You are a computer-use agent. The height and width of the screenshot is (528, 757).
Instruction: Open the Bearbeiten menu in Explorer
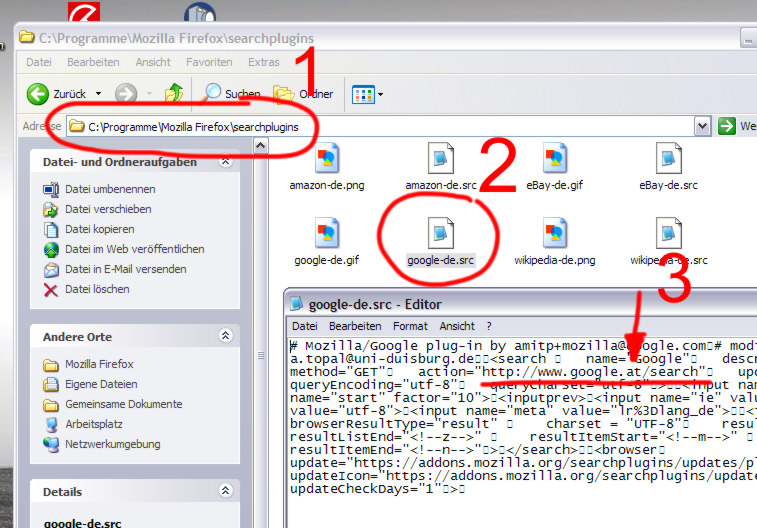pyautogui.click(x=93, y=62)
